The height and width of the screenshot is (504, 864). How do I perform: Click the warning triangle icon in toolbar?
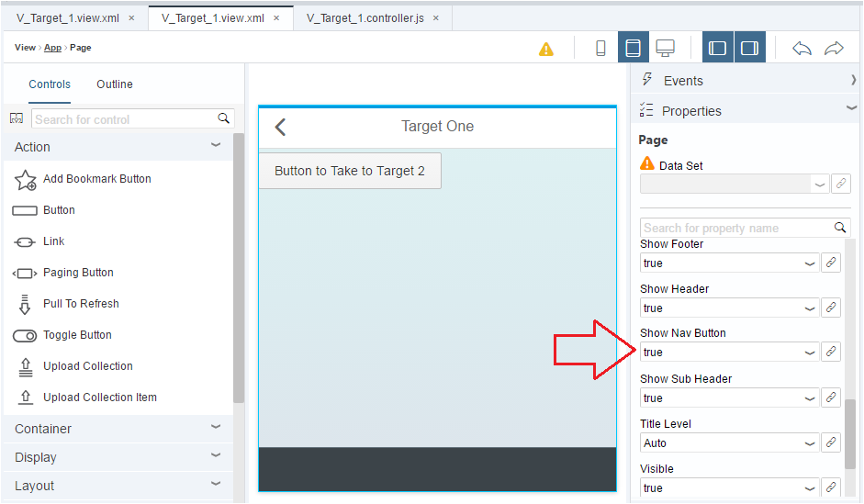[x=546, y=49]
